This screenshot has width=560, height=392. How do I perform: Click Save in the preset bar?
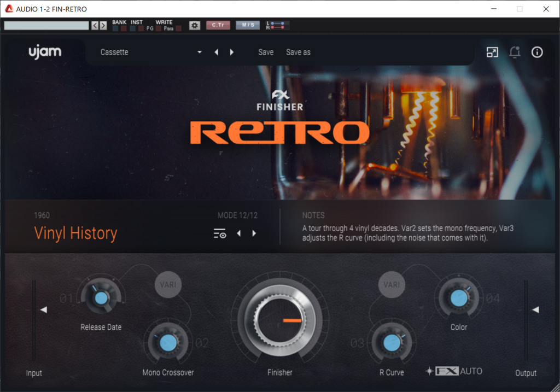[266, 52]
